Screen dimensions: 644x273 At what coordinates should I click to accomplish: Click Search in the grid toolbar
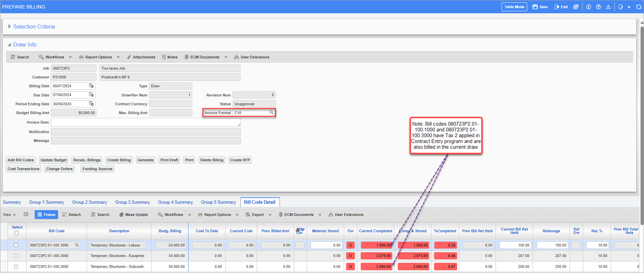pyautogui.click(x=100, y=215)
